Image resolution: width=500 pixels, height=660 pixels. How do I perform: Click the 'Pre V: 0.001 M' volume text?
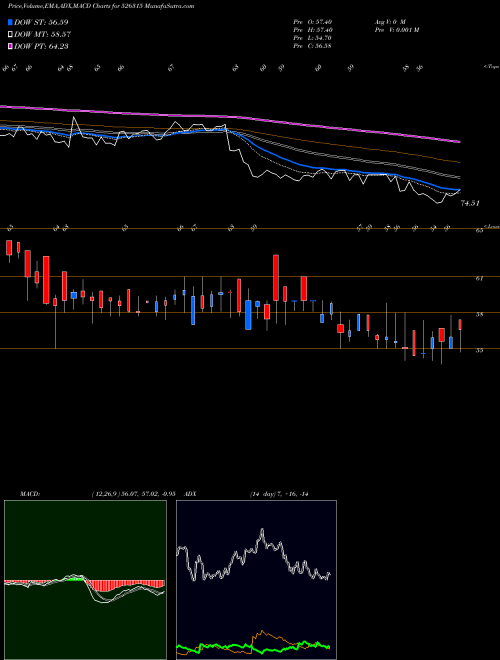click(x=396, y=30)
